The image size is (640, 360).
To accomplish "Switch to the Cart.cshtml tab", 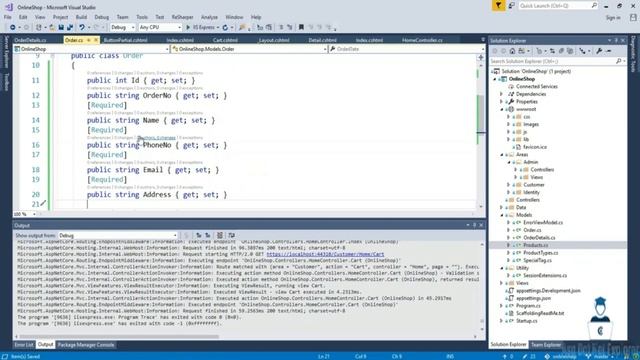I will tap(225, 40).
